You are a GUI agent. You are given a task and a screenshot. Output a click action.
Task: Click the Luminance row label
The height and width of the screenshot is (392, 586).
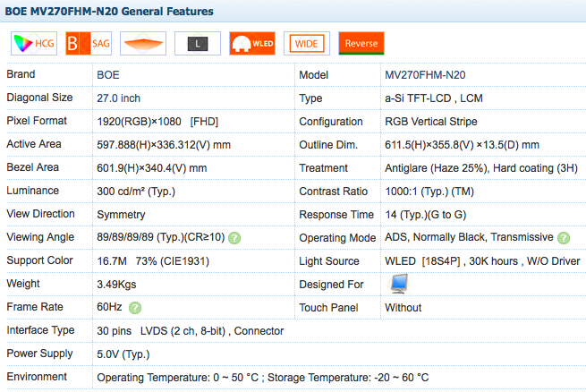tap(33, 191)
